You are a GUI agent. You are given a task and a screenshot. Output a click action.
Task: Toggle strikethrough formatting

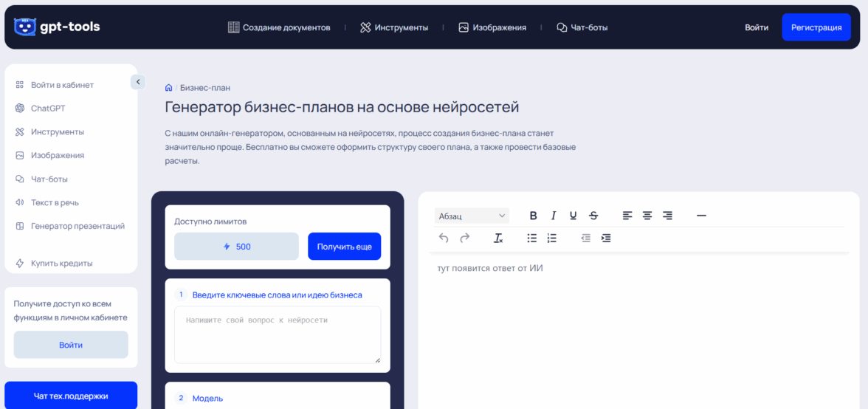tap(593, 216)
